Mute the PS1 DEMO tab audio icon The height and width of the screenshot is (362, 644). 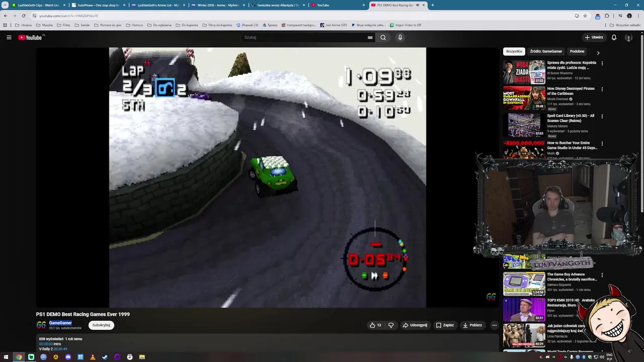pos(417,5)
